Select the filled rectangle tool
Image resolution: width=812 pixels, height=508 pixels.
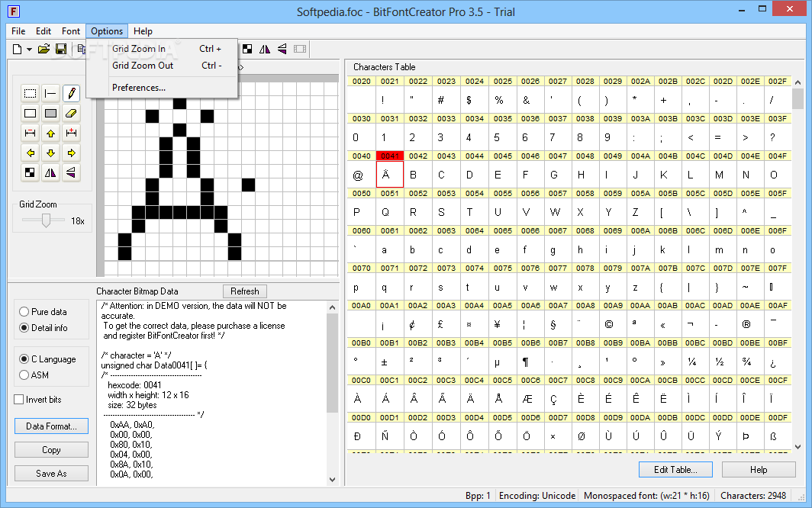coord(50,113)
